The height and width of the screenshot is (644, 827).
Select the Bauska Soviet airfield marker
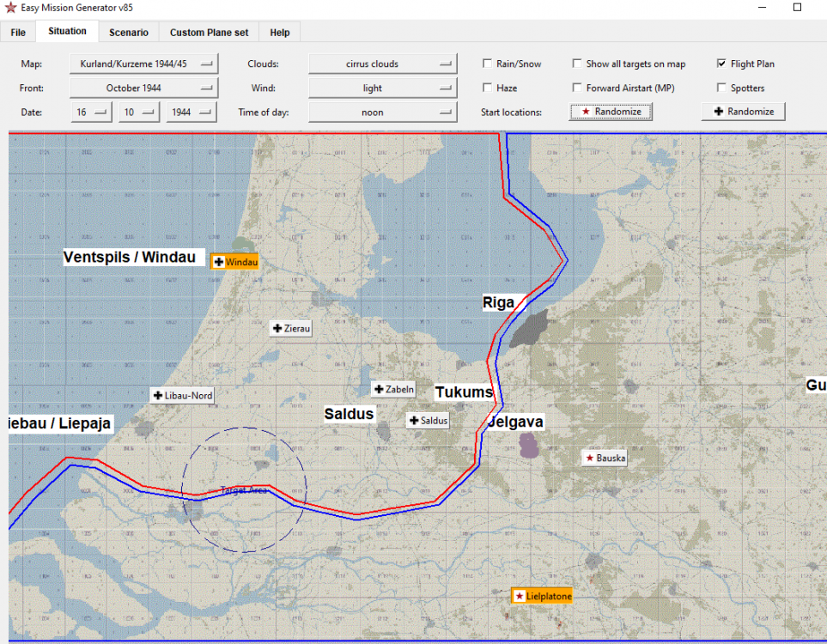[605, 458]
